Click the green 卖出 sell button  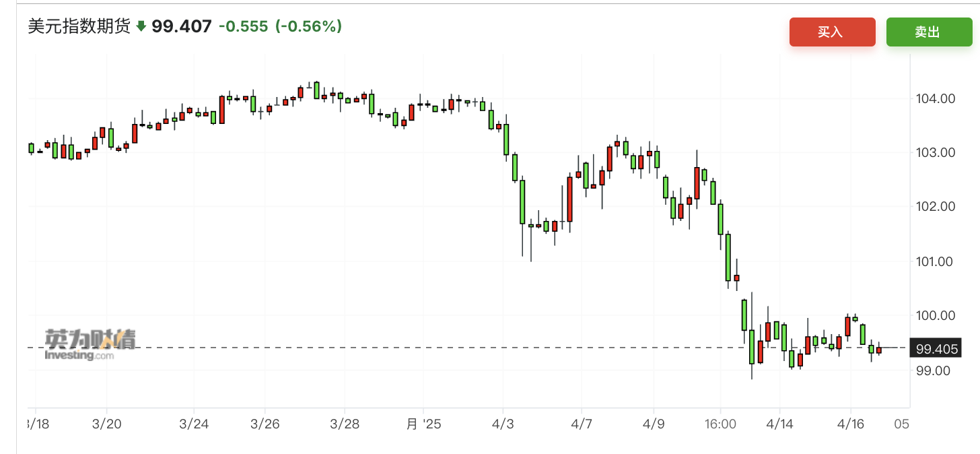(929, 32)
